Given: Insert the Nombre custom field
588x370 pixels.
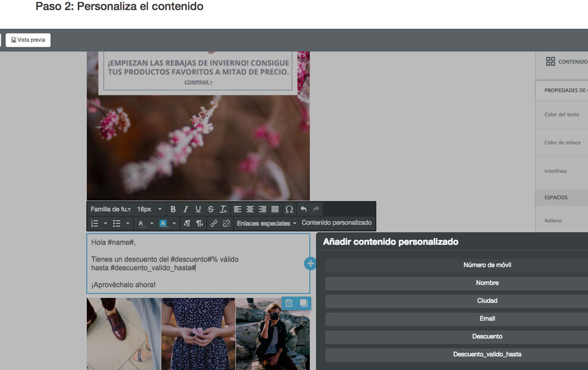Looking at the screenshot, I should 487,283.
